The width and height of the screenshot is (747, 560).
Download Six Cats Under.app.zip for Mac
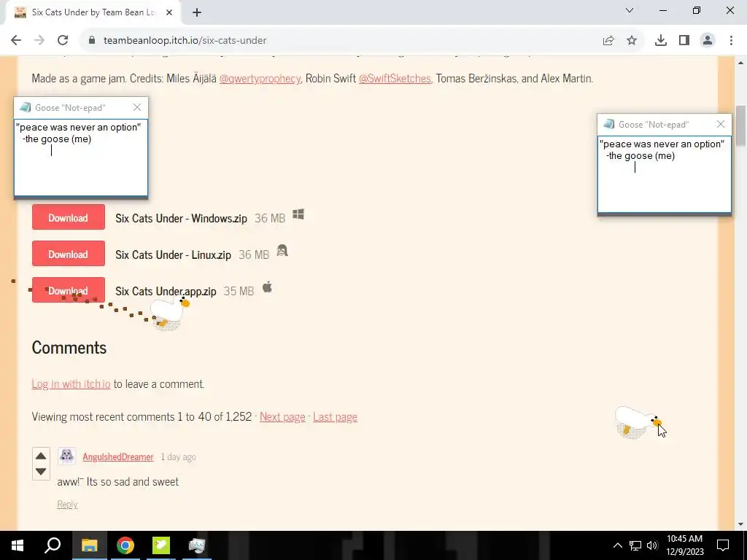[68, 290]
